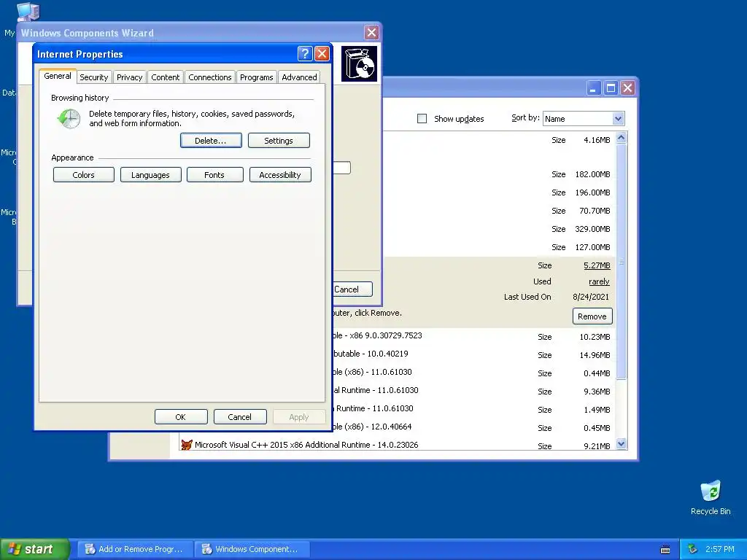Click the 8/24/2021 last used date

[591, 297]
